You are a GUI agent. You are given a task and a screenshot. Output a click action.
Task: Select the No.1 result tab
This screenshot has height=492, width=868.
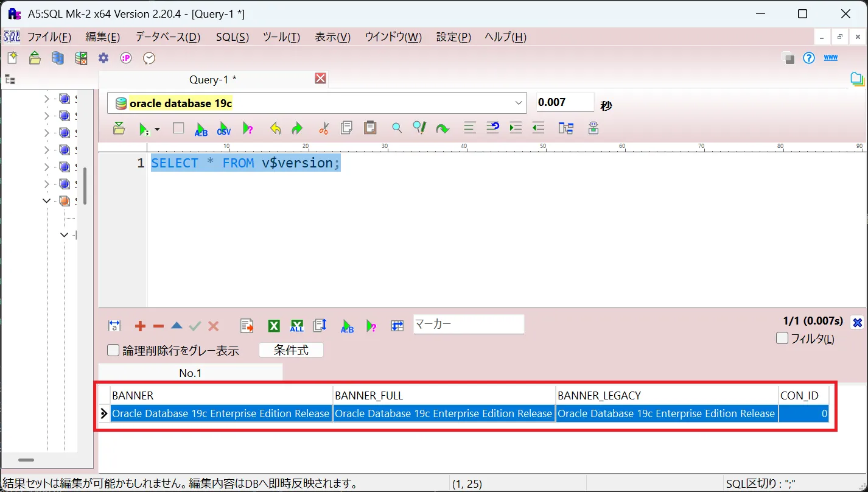pos(190,373)
